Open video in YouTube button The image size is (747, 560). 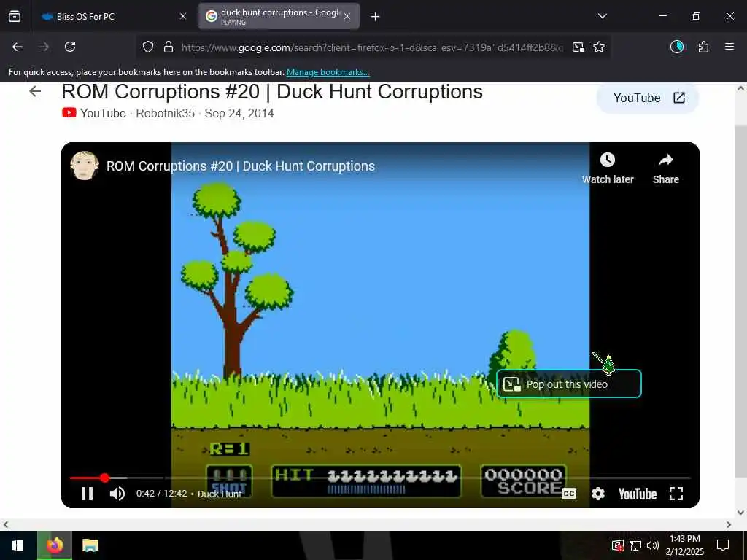tap(648, 98)
